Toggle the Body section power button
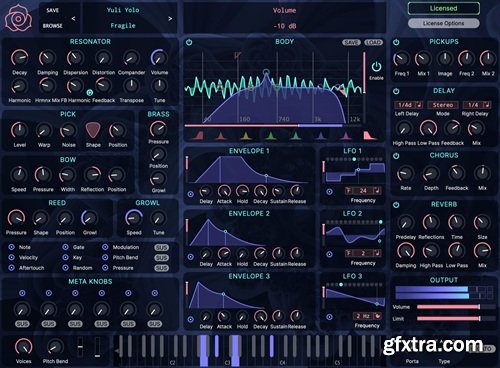Image resolution: width=500 pixels, height=368 pixels. click(189, 42)
